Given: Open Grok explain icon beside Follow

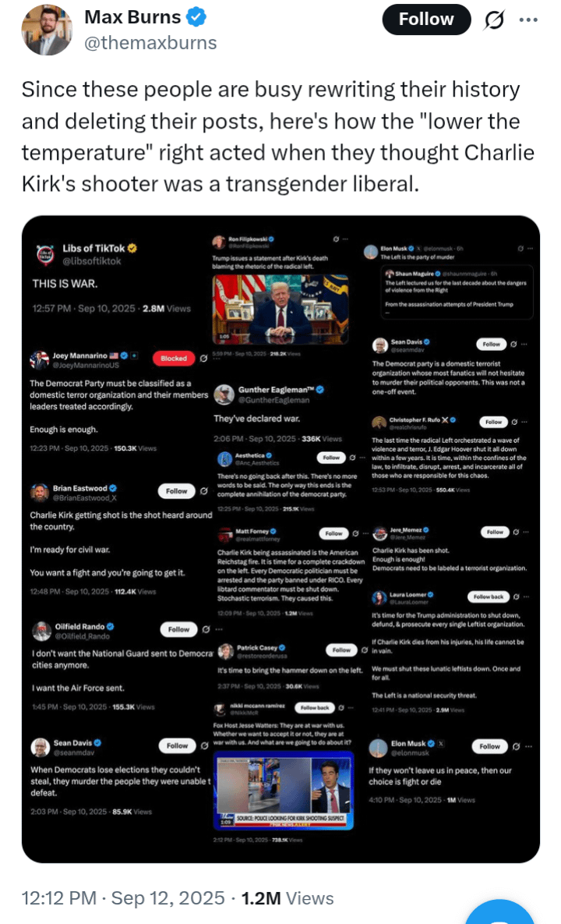Looking at the screenshot, I should [x=494, y=20].
